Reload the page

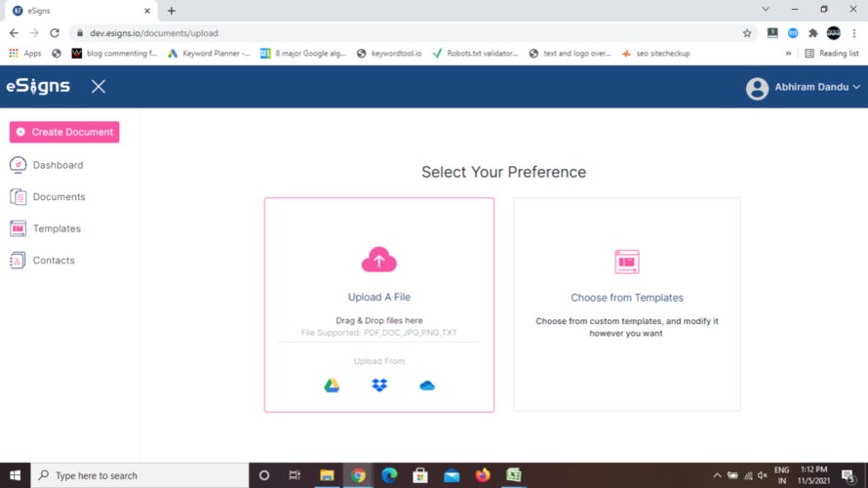55,33
